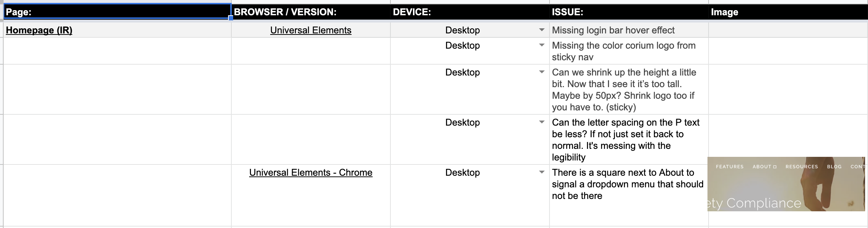Select the Page: header cell

click(117, 12)
